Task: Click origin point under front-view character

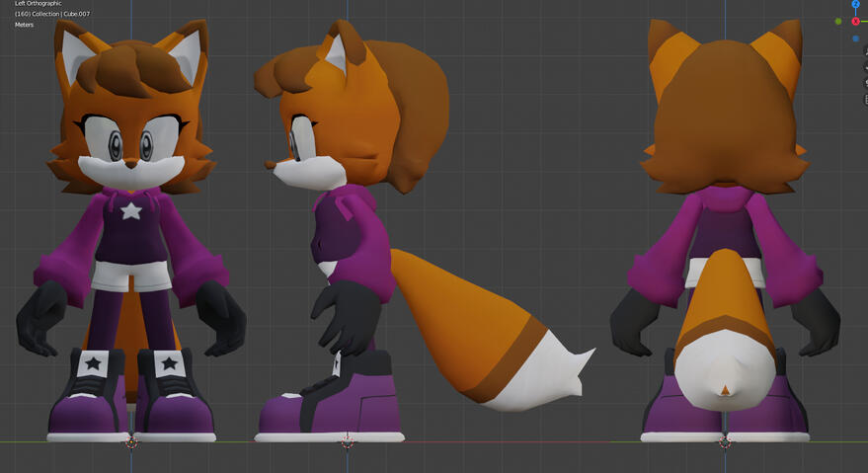Action: (x=131, y=441)
